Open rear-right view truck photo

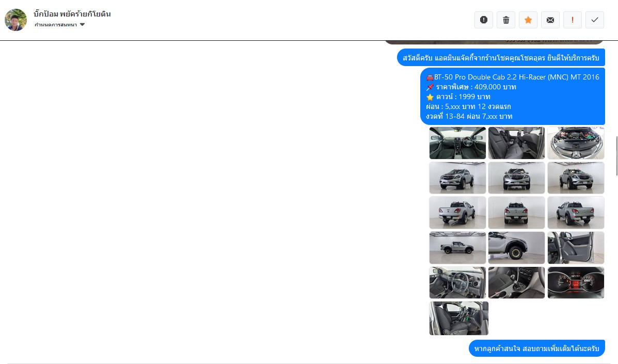click(576, 213)
